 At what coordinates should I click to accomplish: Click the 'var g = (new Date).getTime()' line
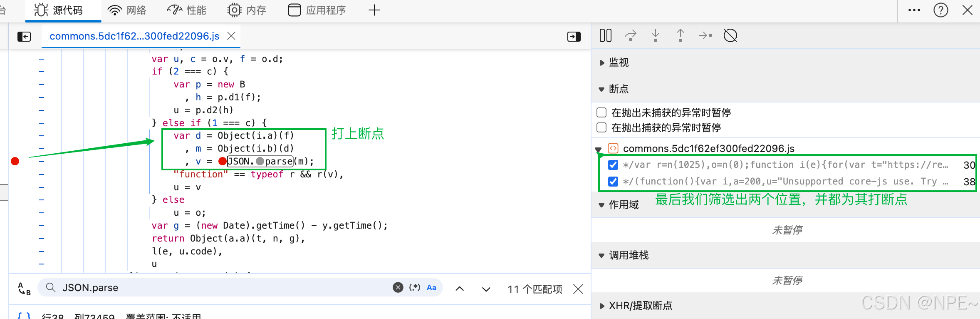click(270, 225)
